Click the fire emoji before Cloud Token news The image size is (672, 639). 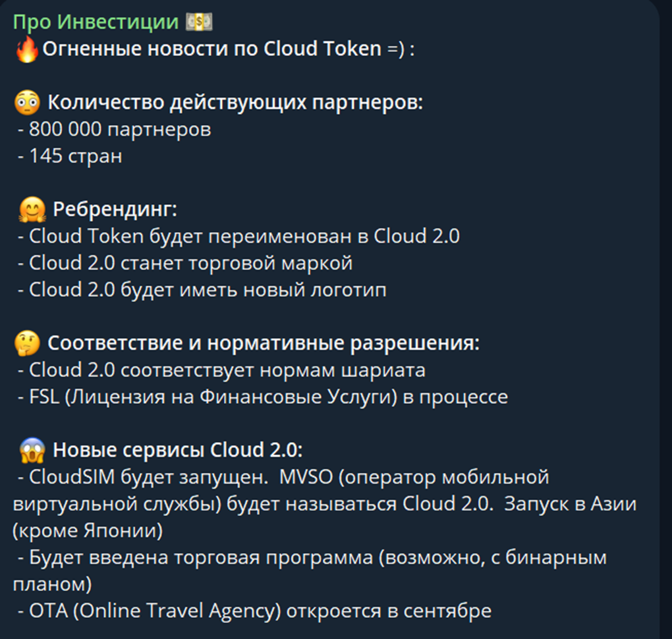[x=27, y=49]
